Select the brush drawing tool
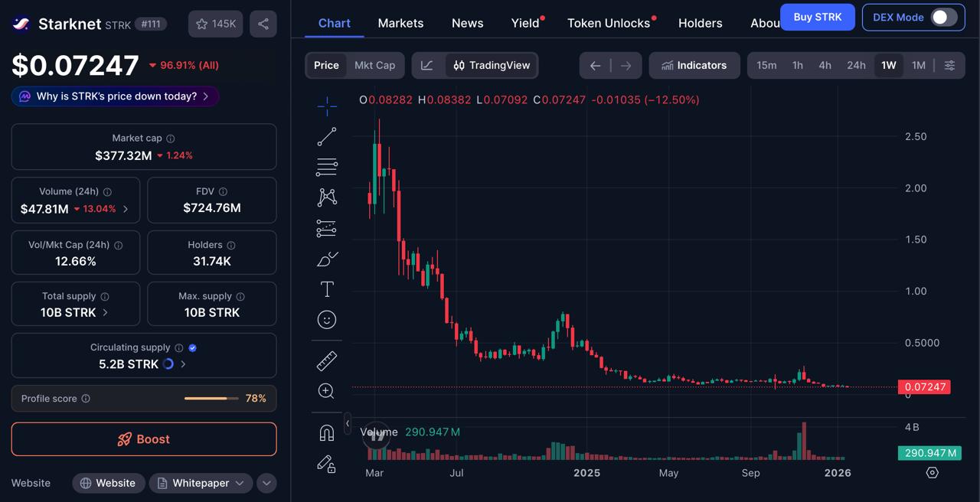The width and height of the screenshot is (980, 502). (x=327, y=259)
